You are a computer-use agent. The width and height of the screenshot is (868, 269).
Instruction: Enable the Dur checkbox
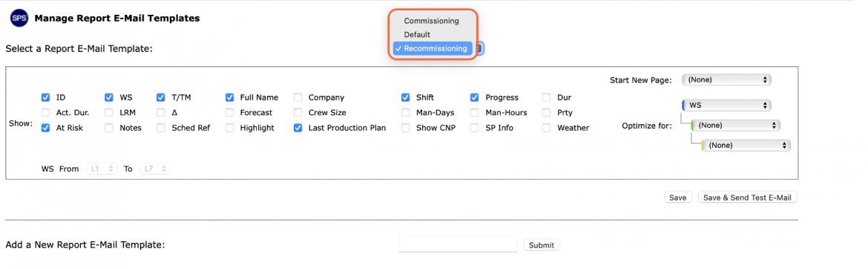546,97
